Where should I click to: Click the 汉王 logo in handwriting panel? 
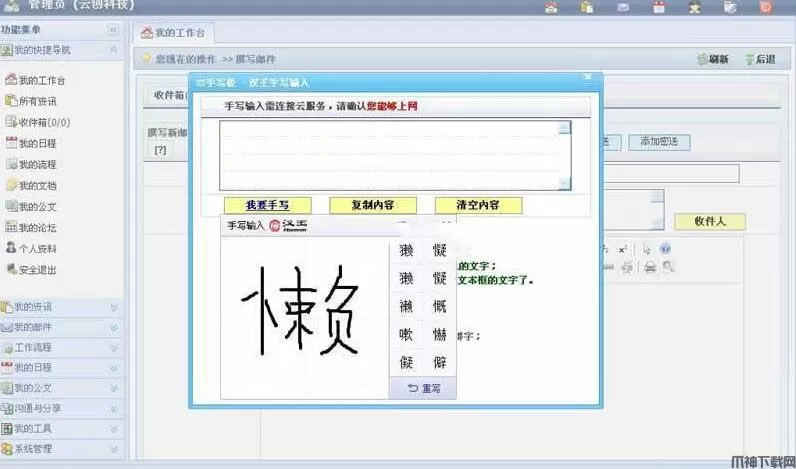[288, 226]
